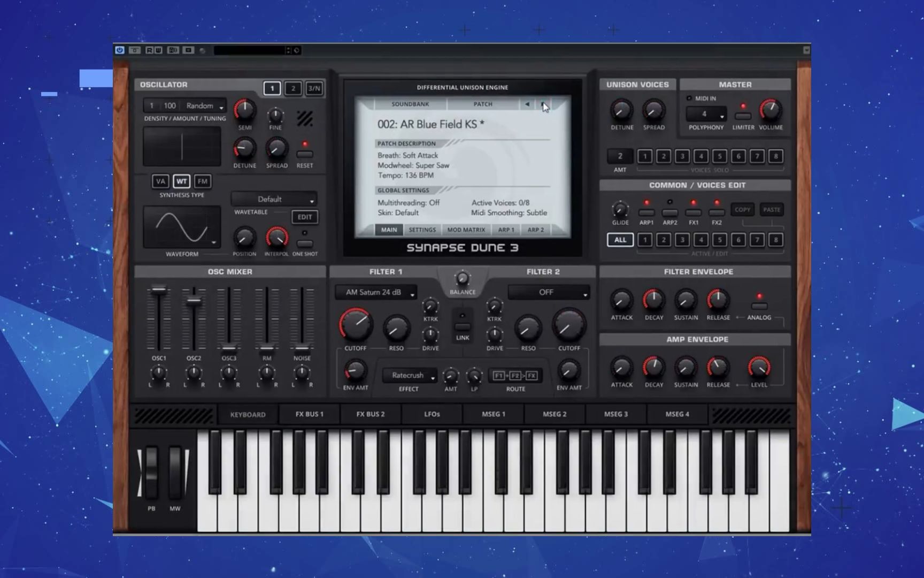Click the filter BALANCE knob
Viewport: 924px width, 578px height.
(463, 278)
